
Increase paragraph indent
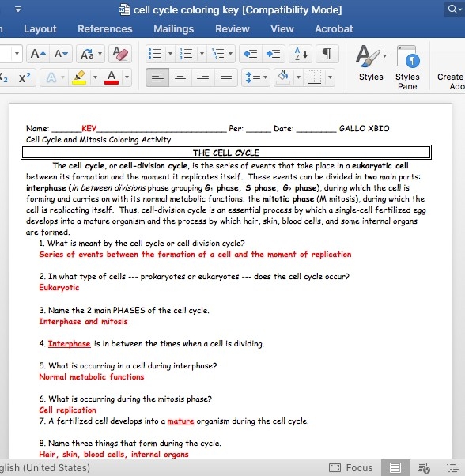click(273, 54)
